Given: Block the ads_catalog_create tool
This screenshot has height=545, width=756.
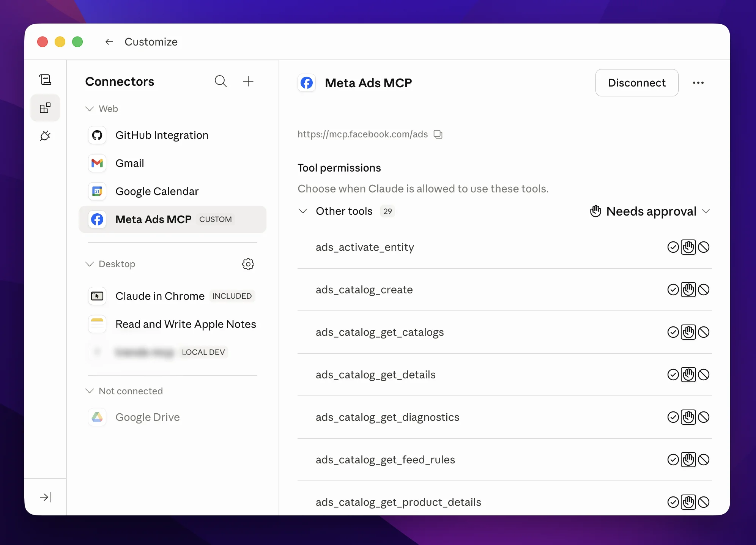Looking at the screenshot, I should point(704,290).
